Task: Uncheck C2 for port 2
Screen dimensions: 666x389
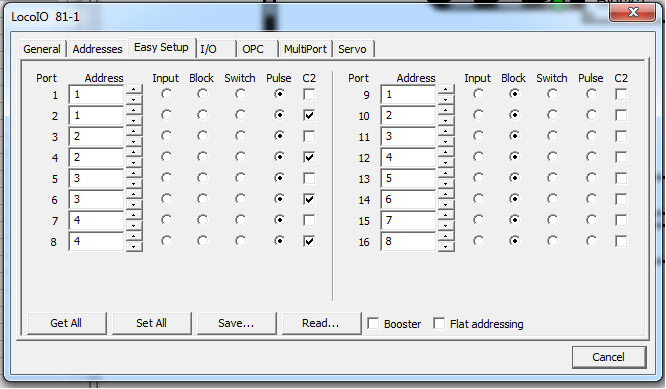Action: 309,115
